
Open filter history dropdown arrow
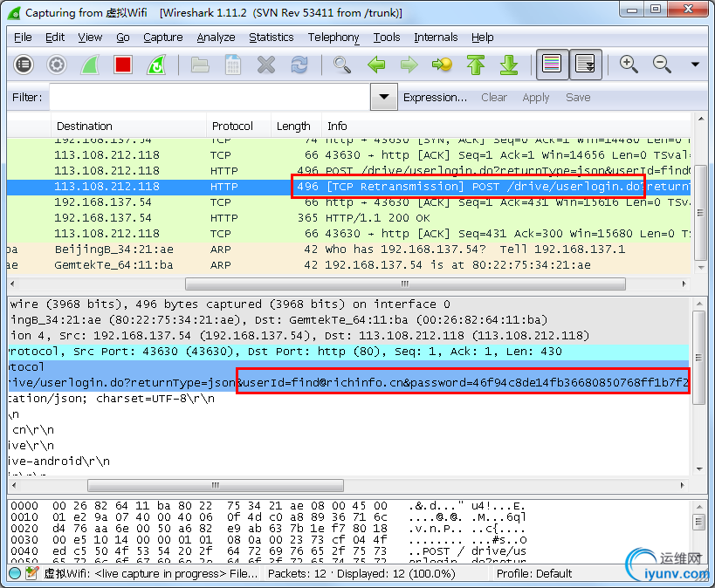(384, 97)
